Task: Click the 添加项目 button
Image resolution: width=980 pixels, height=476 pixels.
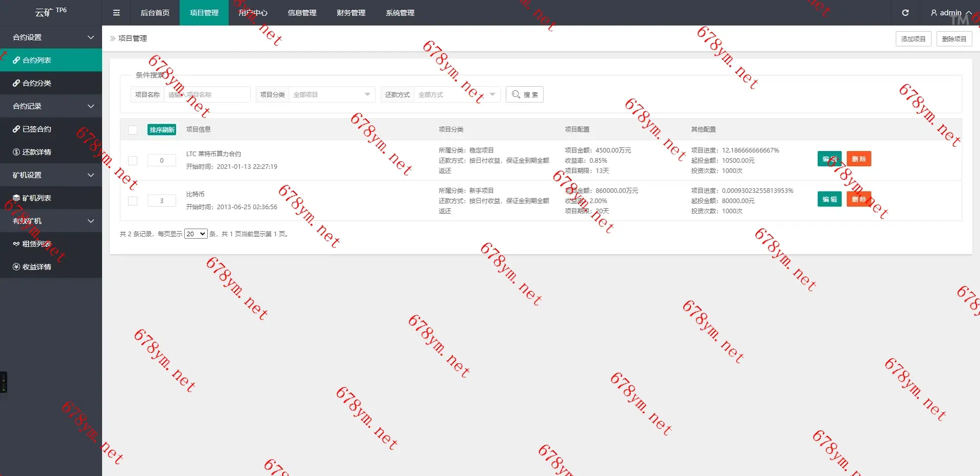Action: pos(913,39)
